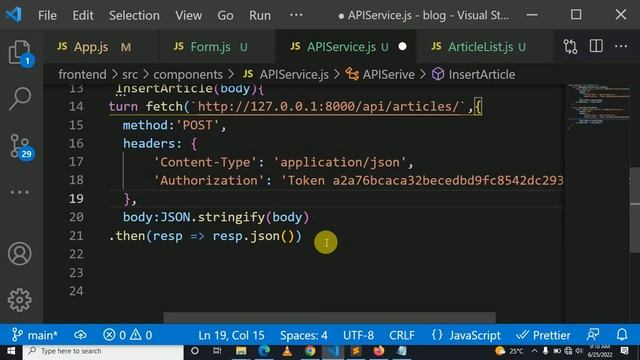
Task: Open the notifications bell
Action: [x=622, y=335]
